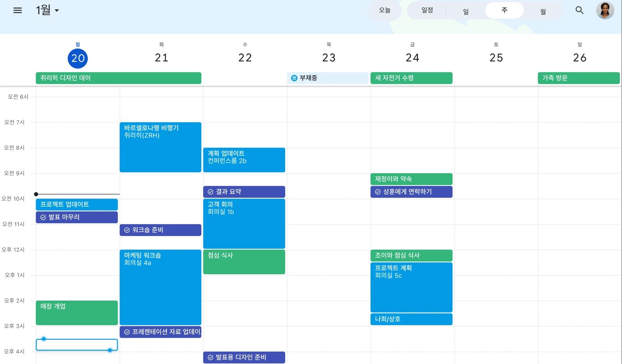Image resolution: width=622 pixels, height=364 pixels.
Task: Open the 가족 방문 all-day event
Action: [579, 78]
